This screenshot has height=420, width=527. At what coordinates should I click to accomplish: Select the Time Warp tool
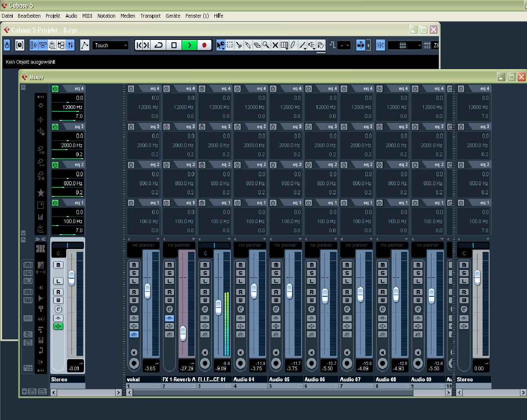(x=284, y=45)
